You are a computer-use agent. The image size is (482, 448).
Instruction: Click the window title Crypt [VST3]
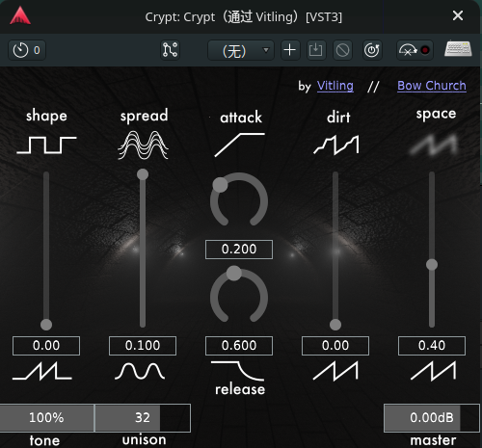pyautogui.click(x=244, y=16)
